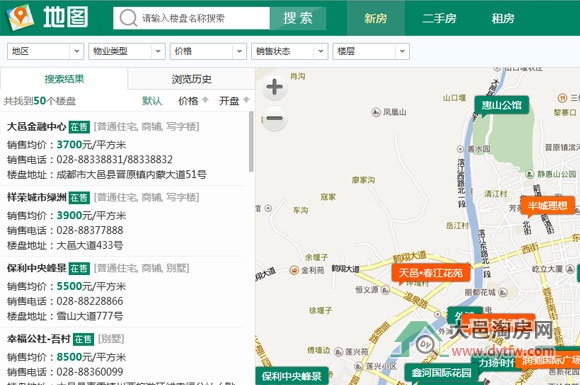Click the 金利苑 point icon on map
Image resolution: width=580 pixels, height=385 pixels.
[x=294, y=270]
